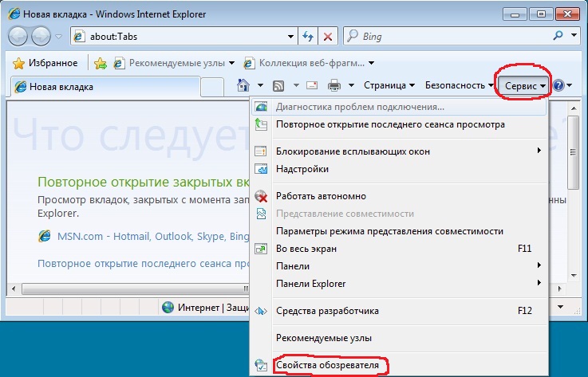Click the Forward navigation arrow button
The image size is (588, 377).
pyautogui.click(x=41, y=37)
